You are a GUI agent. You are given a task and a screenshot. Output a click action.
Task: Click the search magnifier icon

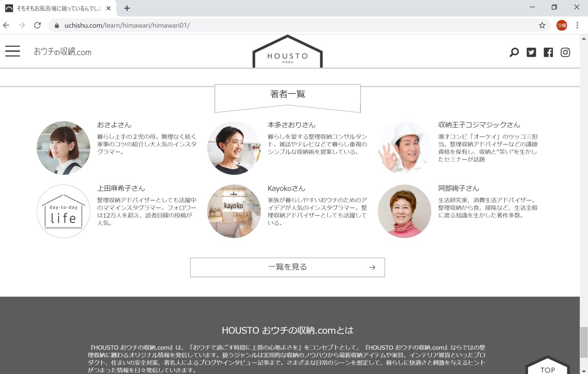pos(514,52)
